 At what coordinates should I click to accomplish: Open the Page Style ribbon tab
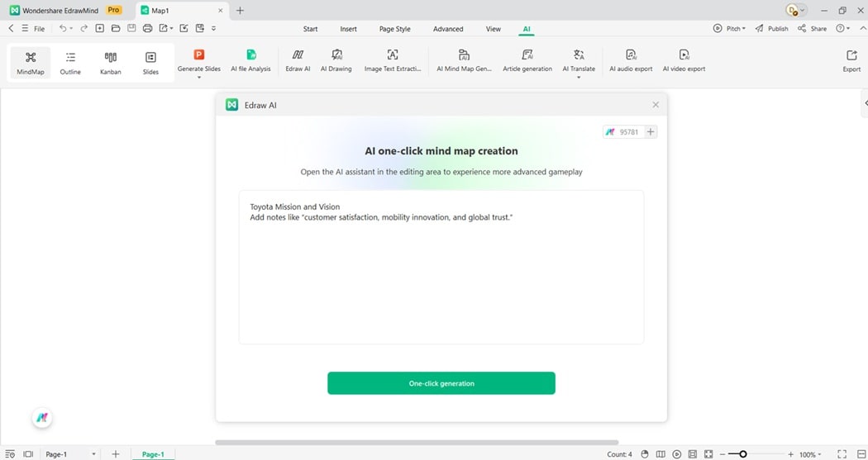click(394, 29)
